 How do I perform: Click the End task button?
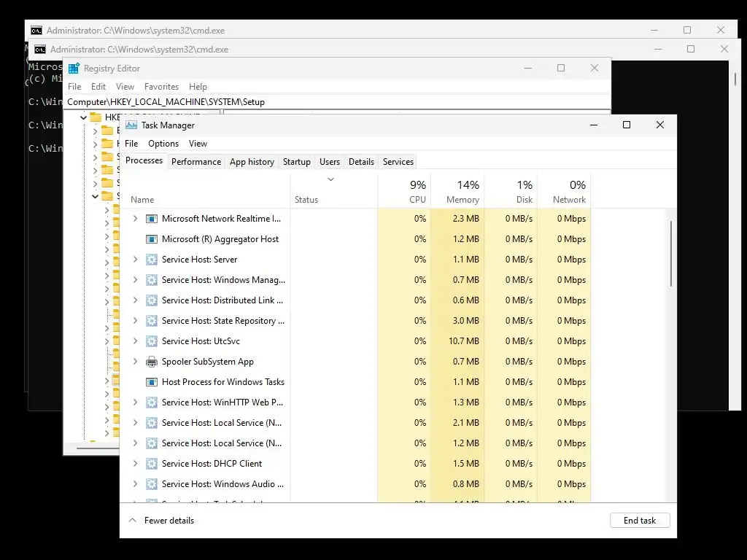pyautogui.click(x=640, y=521)
